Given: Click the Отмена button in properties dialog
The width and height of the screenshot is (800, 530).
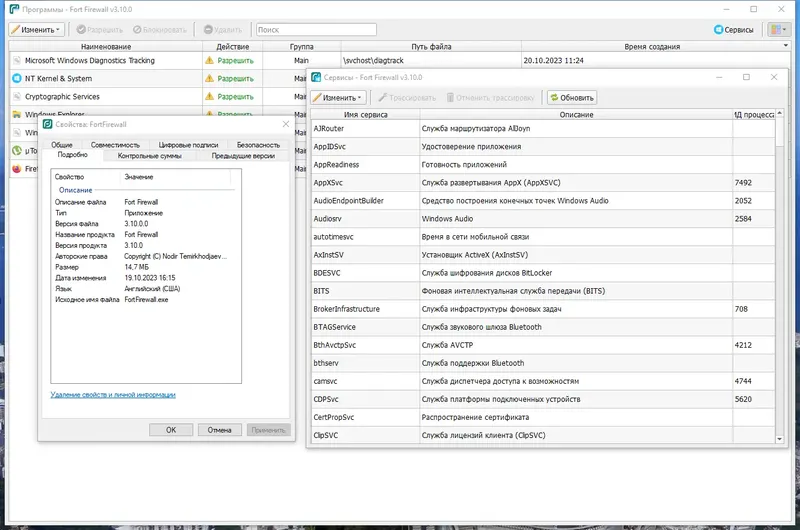Looking at the screenshot, I should [x=219, y=430].
